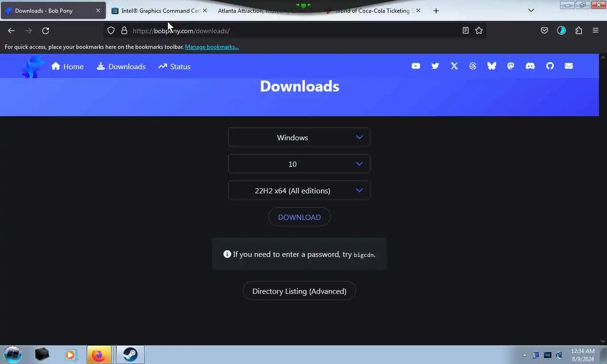Image resolution: width=607 pixels, height=364 pixels.
Task: Show hidden system tray icons arrow
Action: pyautogui.click(x=524, y=355)
